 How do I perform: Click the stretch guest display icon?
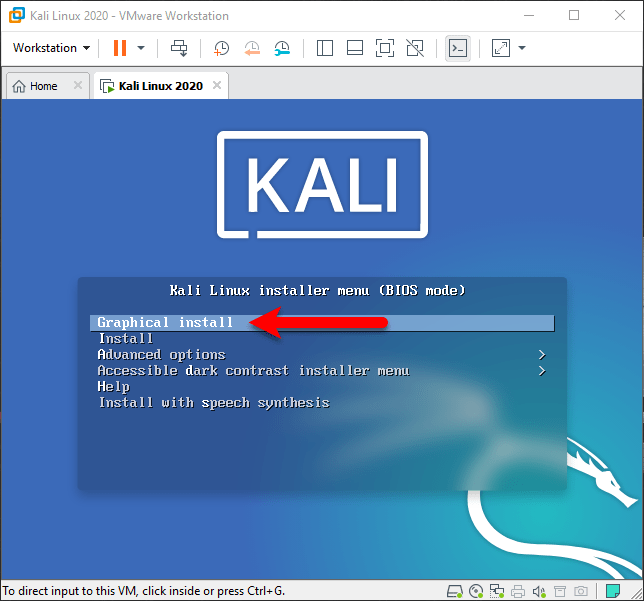click(x=501, y=48)
